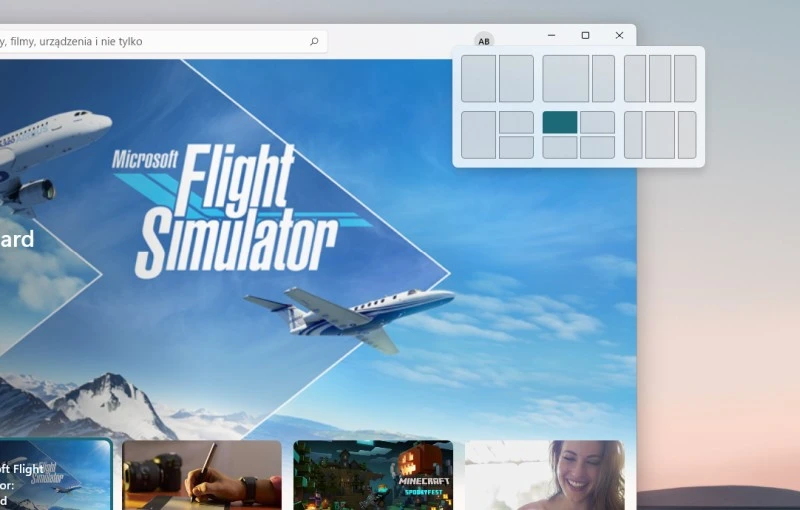Select highlighted top-left quadrant snap zone
The width and height of the screenshot is (800, 510).
click(560, 122)
